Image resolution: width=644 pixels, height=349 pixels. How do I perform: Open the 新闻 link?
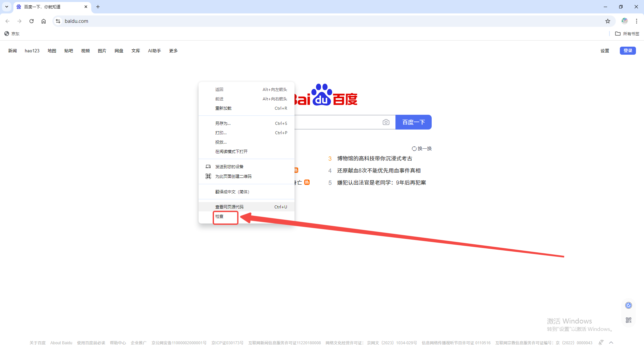coord(12,51)
